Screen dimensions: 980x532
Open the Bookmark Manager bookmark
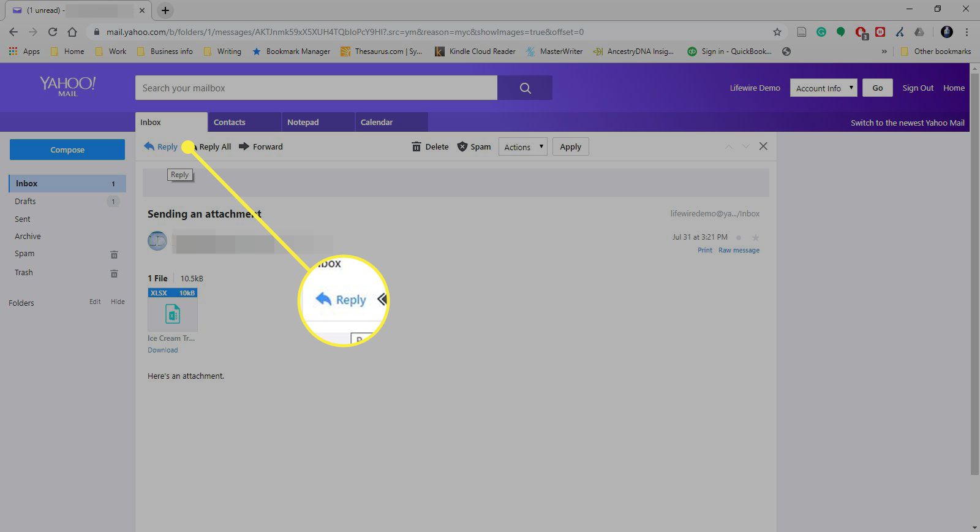coord(291,51)
